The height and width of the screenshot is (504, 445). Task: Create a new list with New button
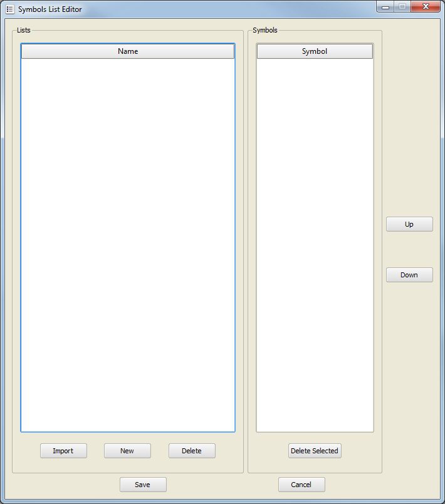coord(127,451)
